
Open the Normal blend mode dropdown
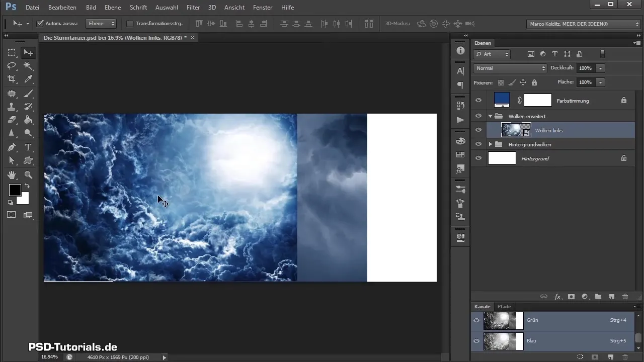pos(510,68)
